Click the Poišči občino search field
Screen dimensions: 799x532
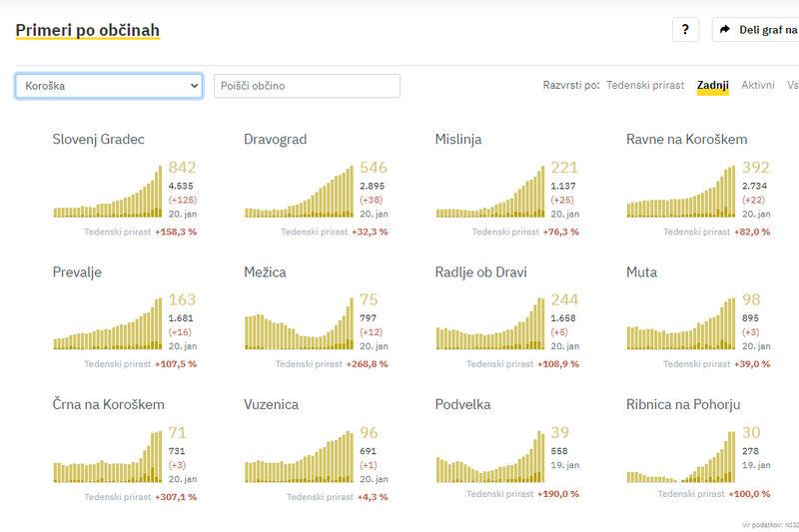[308, 86]
